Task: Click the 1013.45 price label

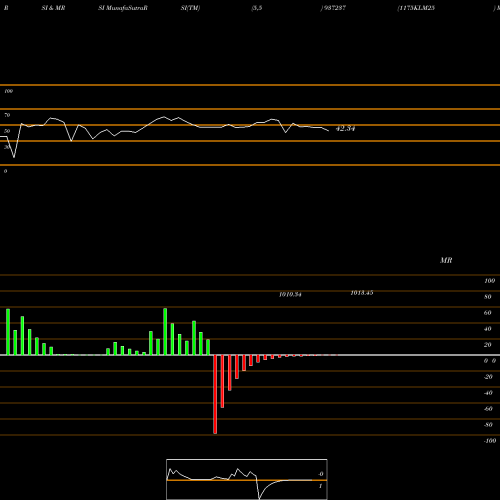Action: point(362,293)
